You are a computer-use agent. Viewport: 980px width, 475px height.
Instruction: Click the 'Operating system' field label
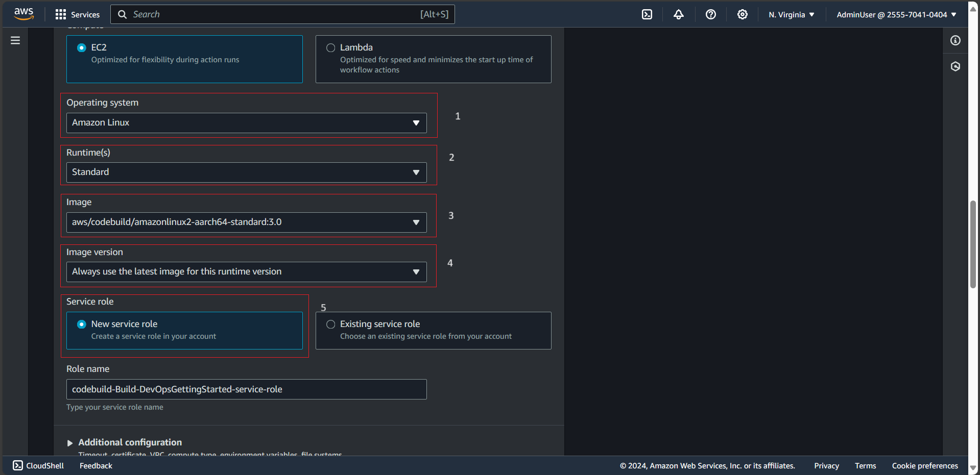coord(102,103)
